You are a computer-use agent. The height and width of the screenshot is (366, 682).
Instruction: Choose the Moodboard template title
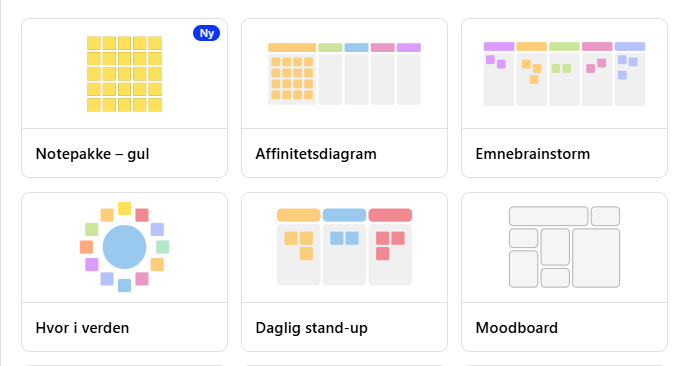(x=516, y=328)
